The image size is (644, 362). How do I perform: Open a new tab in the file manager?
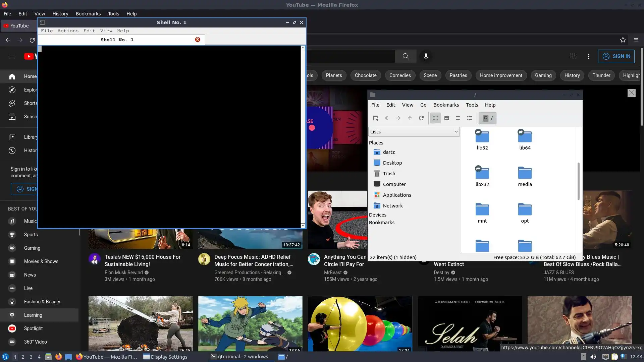tap(376, 118)
